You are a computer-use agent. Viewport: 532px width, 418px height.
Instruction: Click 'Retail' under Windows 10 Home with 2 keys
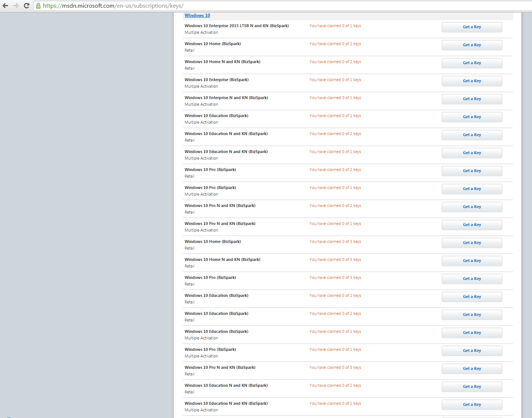[190, 50]
